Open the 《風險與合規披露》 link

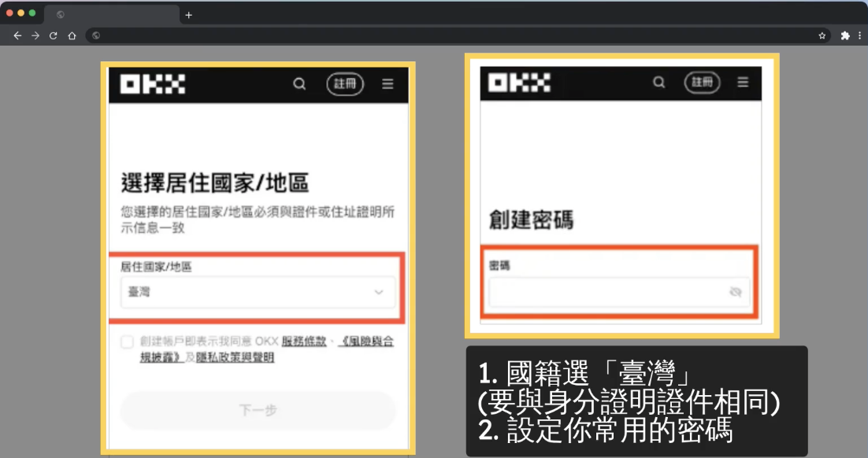[x=267, y=349]
